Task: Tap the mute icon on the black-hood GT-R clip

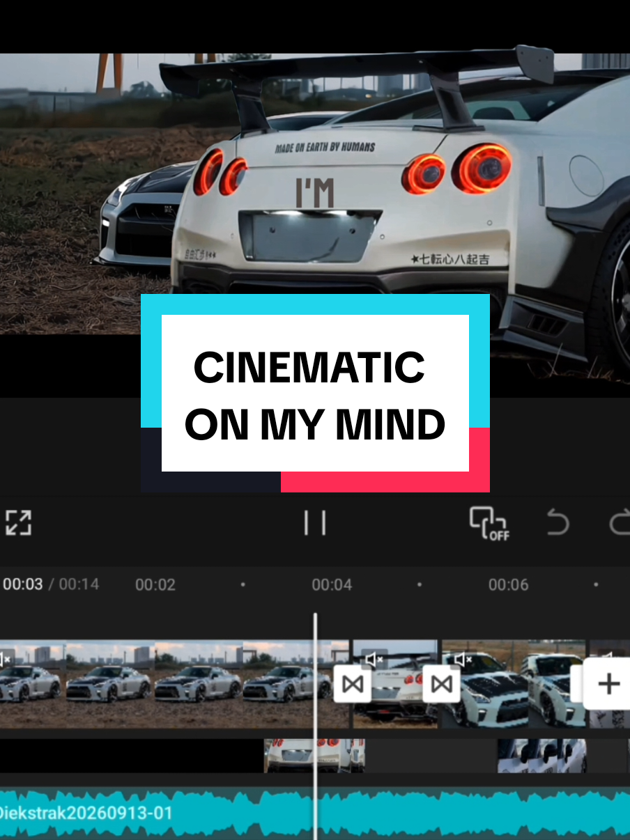Action: [463, 658]
